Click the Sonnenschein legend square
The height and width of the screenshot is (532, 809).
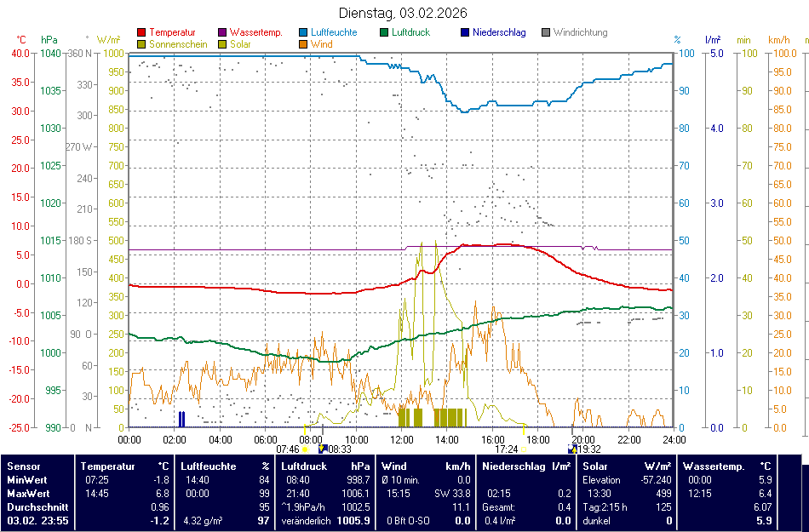pos(141,44)
